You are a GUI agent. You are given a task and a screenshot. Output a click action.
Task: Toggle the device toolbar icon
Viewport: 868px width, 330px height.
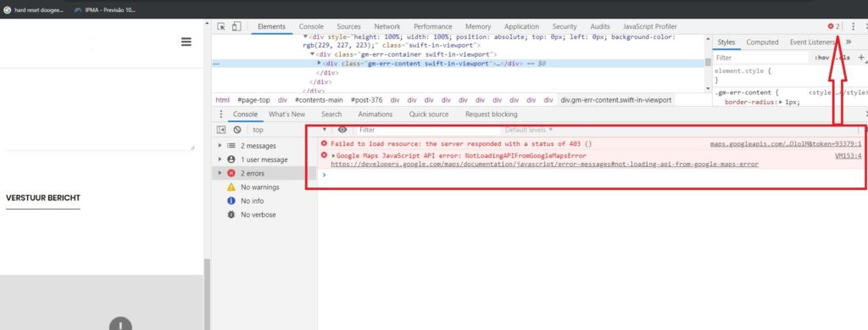tap(236, 26)
